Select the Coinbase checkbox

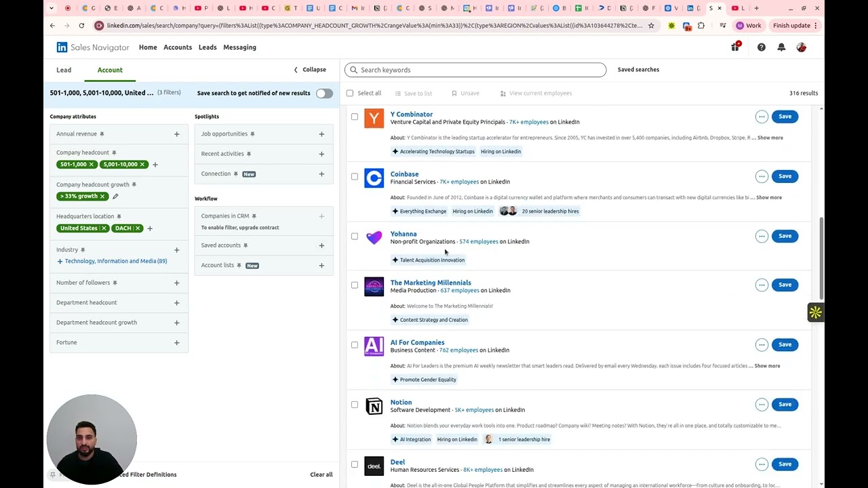tap(355, 176)
